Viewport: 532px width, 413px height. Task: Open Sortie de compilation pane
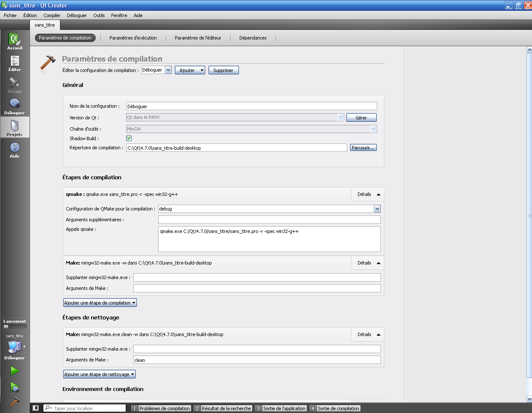point(335,408)
